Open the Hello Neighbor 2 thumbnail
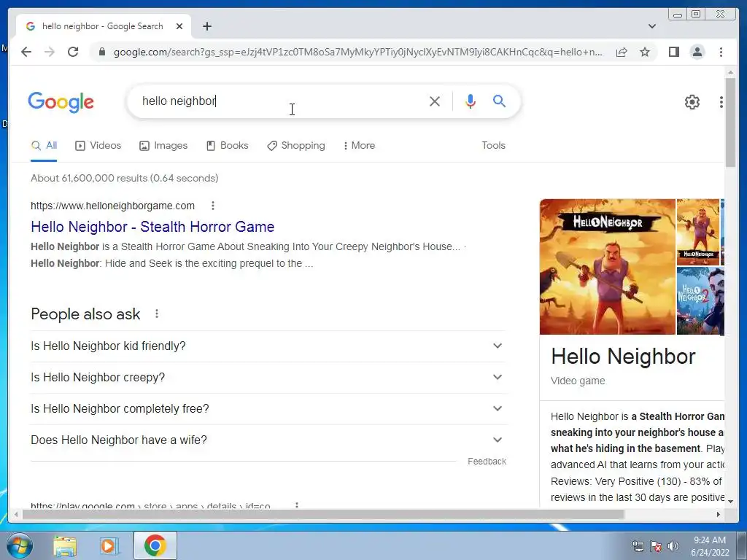The image size is (747, 560). (700, 301)
